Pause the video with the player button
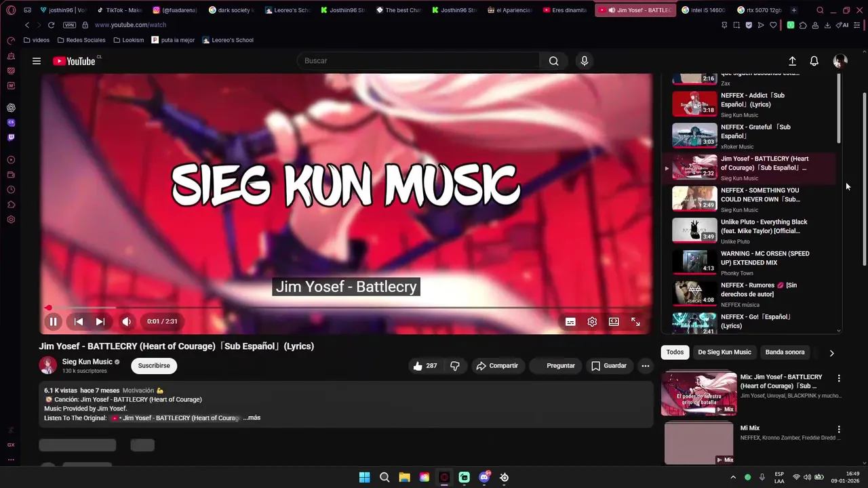Image resolution: width=868 pixels, height=488 pixels. pyautogui.click(x=53, y=322)
